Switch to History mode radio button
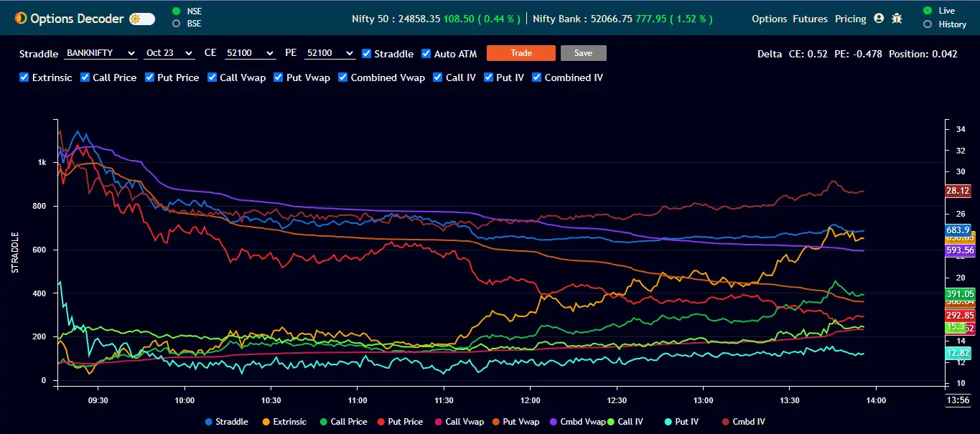This screenshot has width=980, height=434. tap(928, 24)
